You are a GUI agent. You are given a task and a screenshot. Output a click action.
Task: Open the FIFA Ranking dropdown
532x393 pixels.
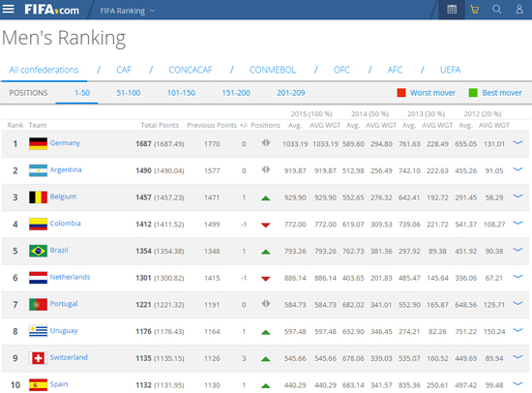[x=128, y=11]
